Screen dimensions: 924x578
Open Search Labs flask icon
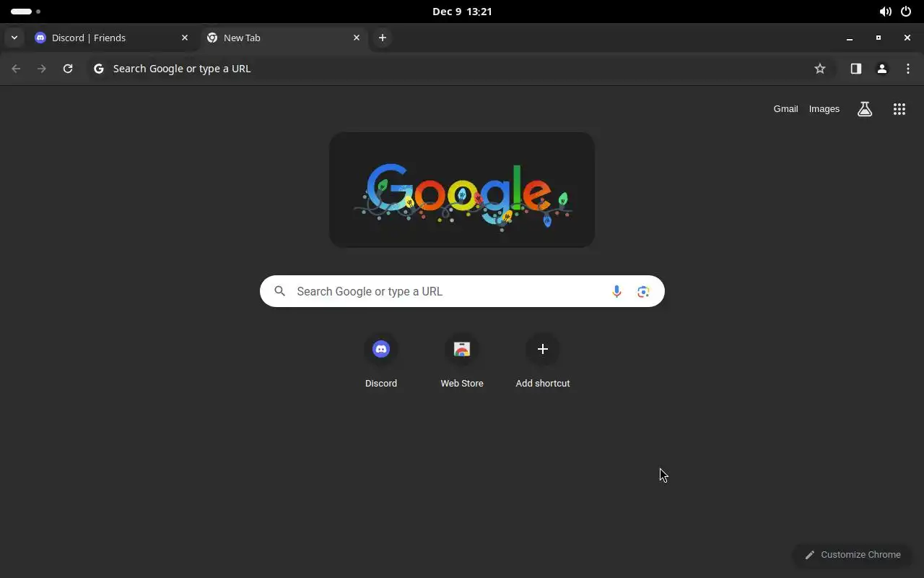[x=865, y=109]
